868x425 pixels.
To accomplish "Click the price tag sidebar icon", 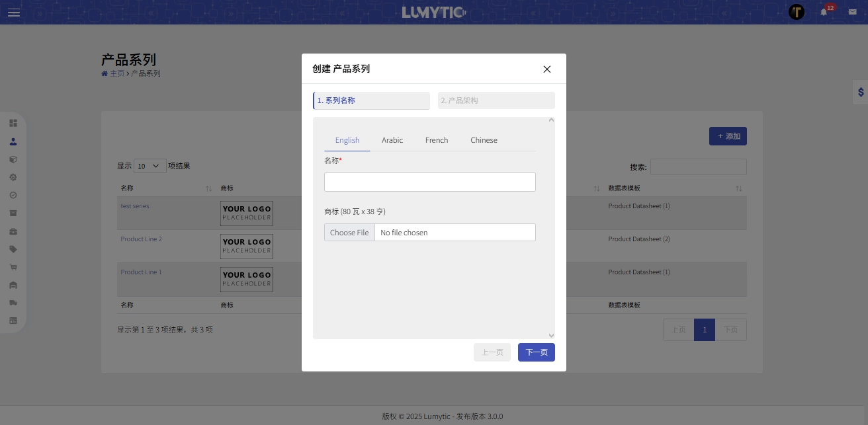I will click(x=13, y=249).
